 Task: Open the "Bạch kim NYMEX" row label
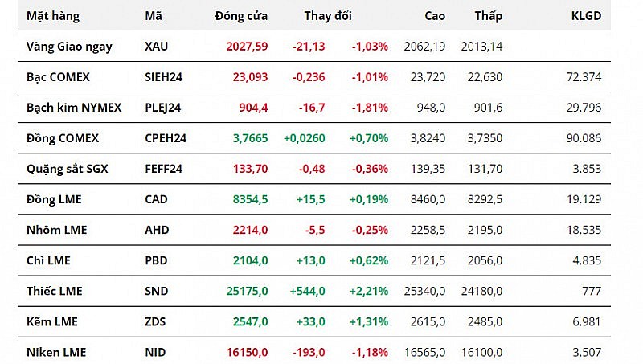coord(74,108)
